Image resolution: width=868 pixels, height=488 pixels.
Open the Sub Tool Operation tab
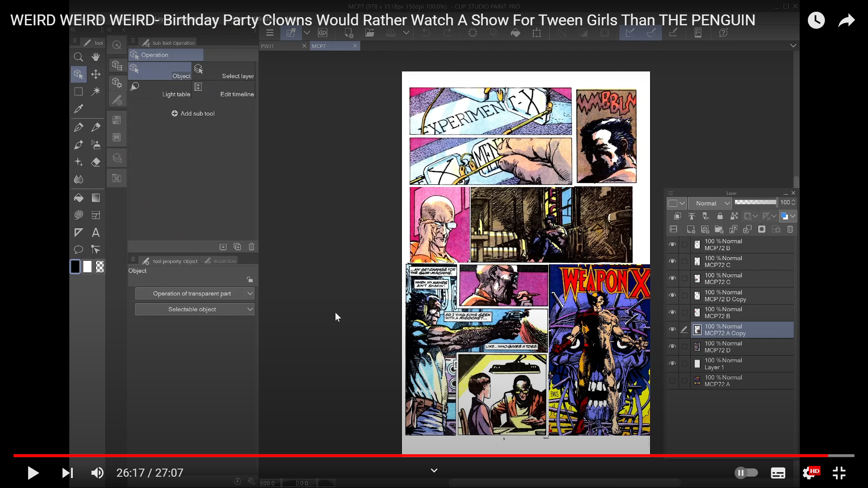[x=169, y=43]
